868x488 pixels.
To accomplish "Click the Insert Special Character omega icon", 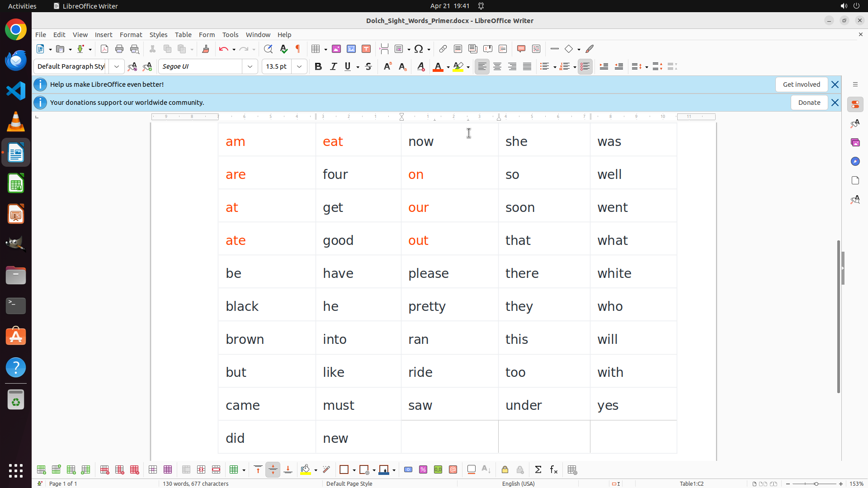I will click(x=419, y=49).
